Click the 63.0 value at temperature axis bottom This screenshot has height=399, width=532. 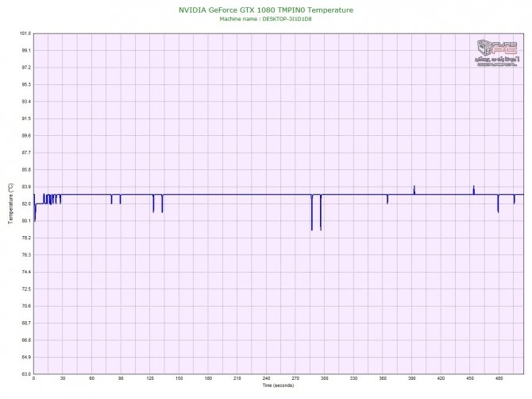tap(25, 374)
